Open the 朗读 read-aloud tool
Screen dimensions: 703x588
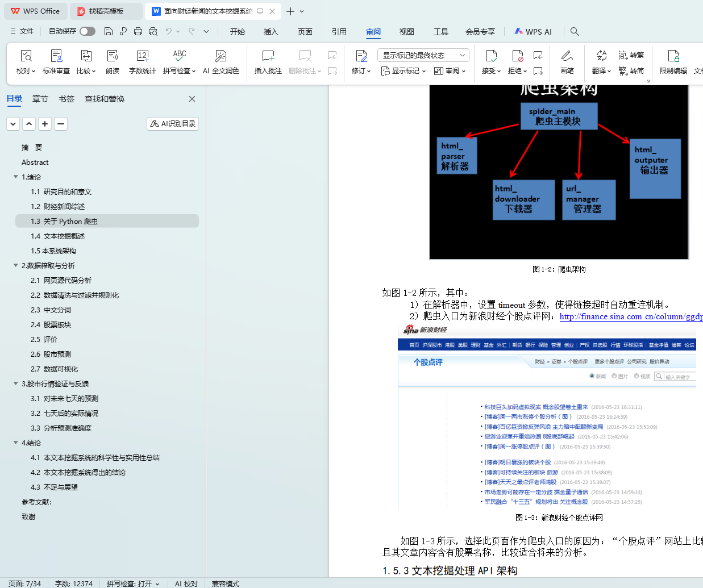point(113,56)
